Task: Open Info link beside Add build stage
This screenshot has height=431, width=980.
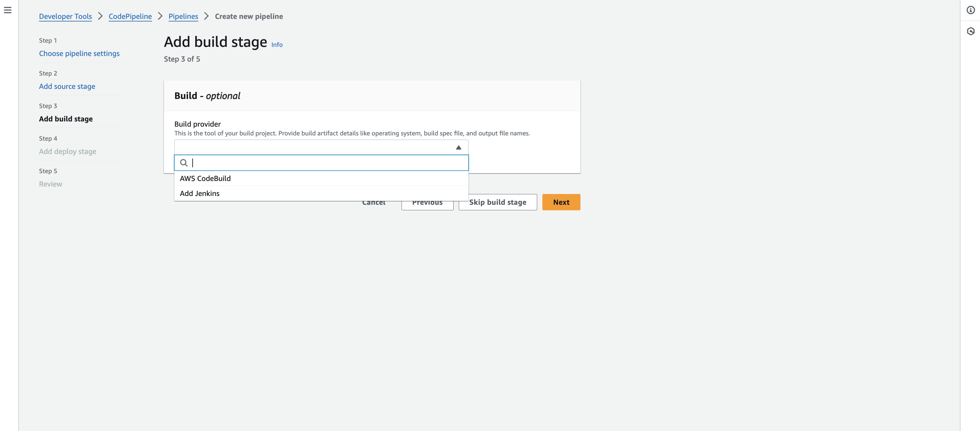Action: click(277, 45)
